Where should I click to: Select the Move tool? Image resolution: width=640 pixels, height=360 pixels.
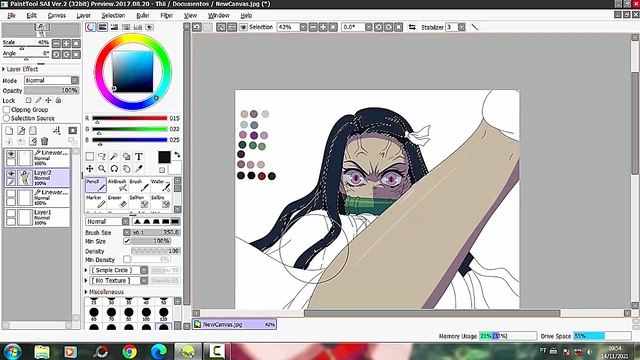[x=90, y=169]
